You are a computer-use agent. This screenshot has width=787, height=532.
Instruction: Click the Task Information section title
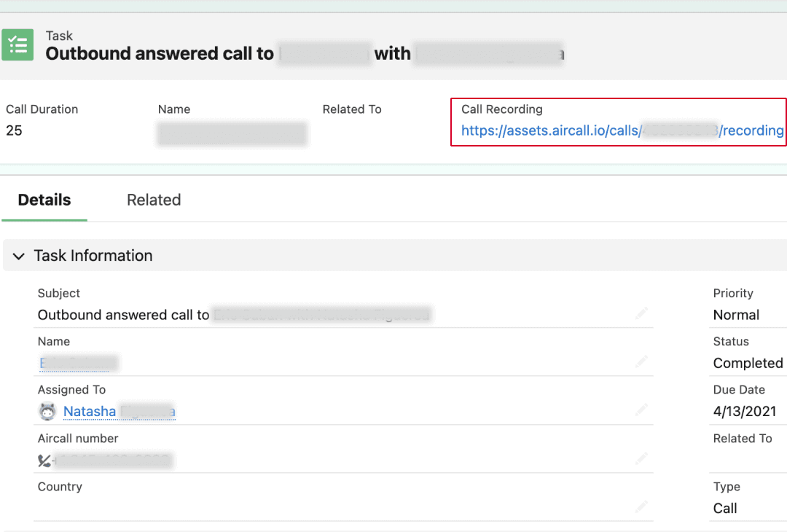(93, 256)
